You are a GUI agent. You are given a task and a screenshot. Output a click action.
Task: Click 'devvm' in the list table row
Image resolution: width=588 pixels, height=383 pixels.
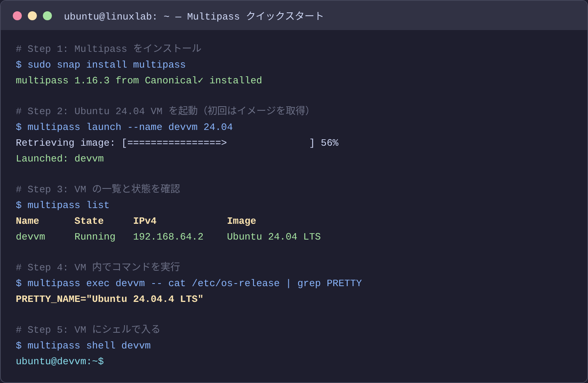[x=30, y=237]
